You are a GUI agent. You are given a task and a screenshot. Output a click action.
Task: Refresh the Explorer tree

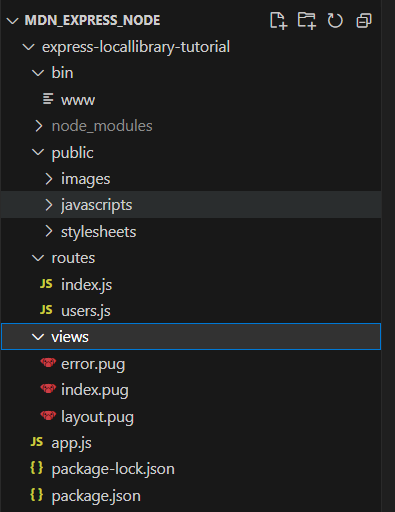point(335,21)
